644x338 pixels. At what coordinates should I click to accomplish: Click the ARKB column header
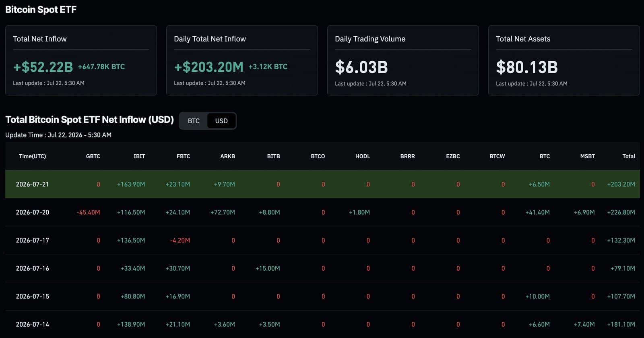[227, 156]
